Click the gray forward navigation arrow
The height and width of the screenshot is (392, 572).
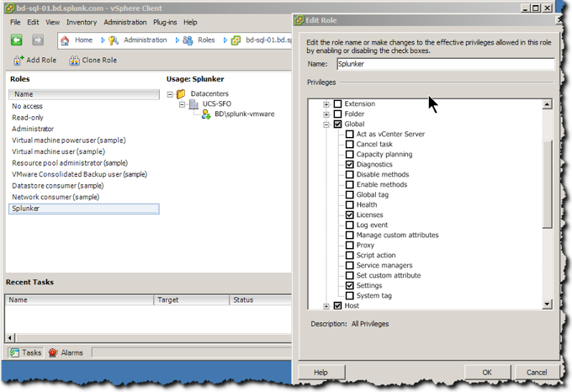click(x=38, y=40)
